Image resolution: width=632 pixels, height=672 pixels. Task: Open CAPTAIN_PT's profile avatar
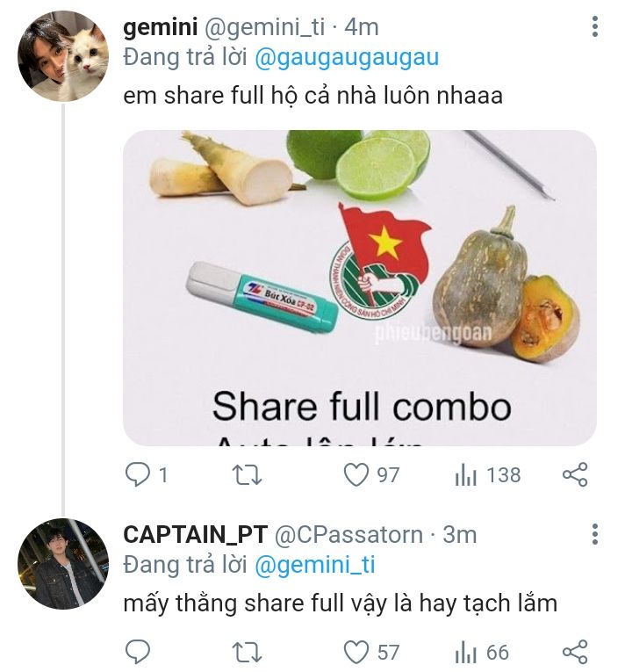coord(62,564)
